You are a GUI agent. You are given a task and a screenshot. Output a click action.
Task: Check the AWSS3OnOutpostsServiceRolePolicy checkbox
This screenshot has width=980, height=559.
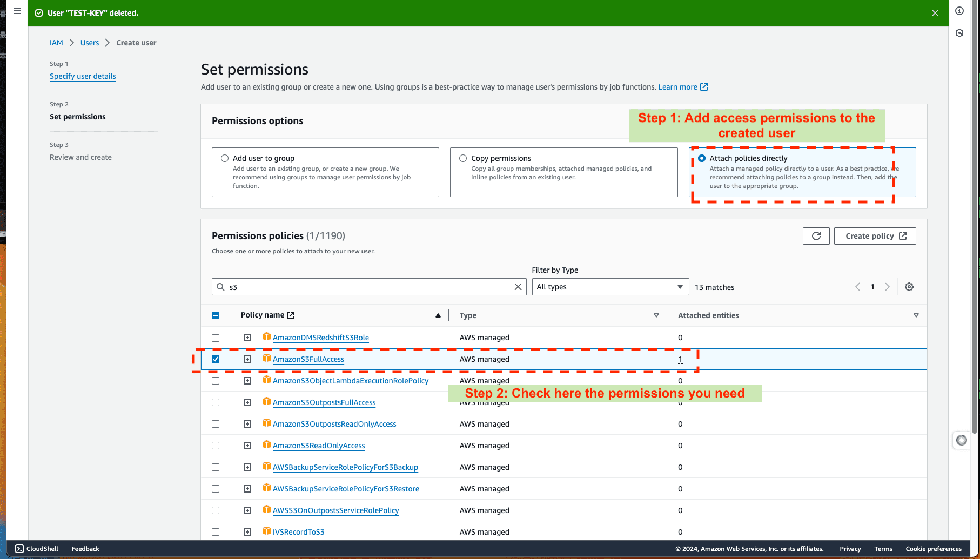pyautogui.click(x=216, y=510)
